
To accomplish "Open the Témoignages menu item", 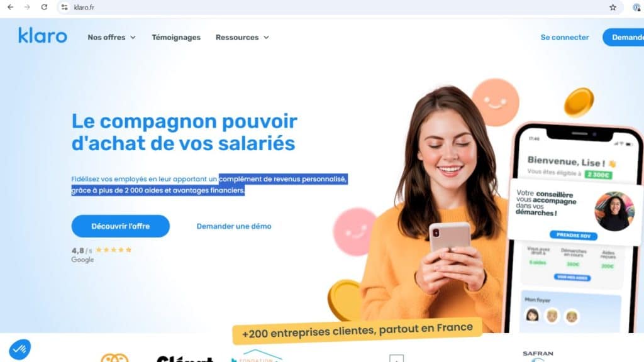I will point(176,37).
